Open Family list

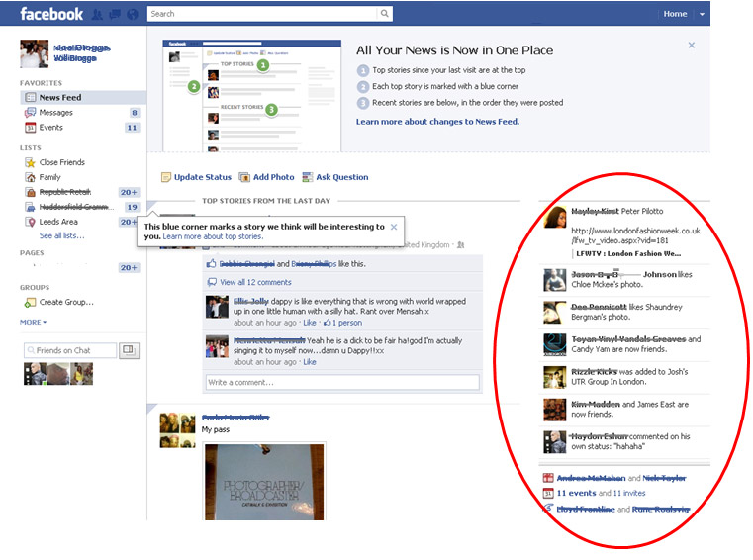coord(49,177)
